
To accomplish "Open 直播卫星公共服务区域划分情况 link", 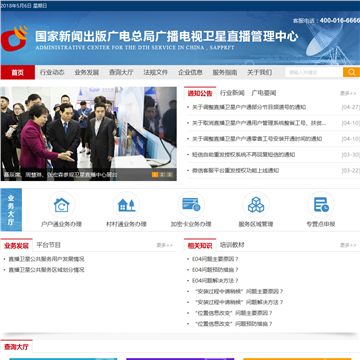I will pyautogui.click(x=46, y=270).
